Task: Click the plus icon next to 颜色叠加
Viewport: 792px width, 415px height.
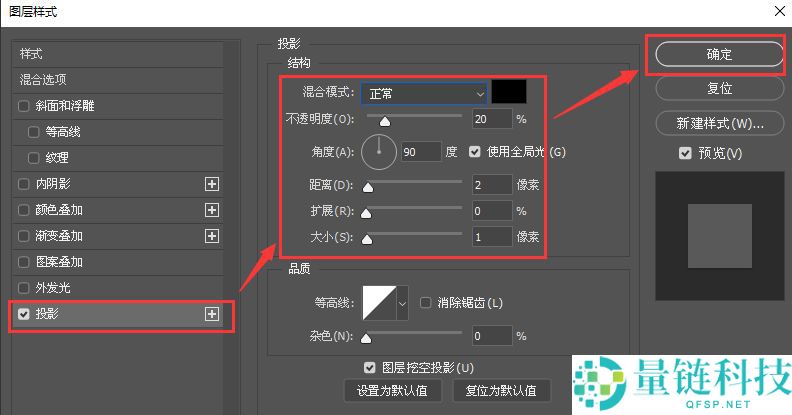Action: coord(211,210)
